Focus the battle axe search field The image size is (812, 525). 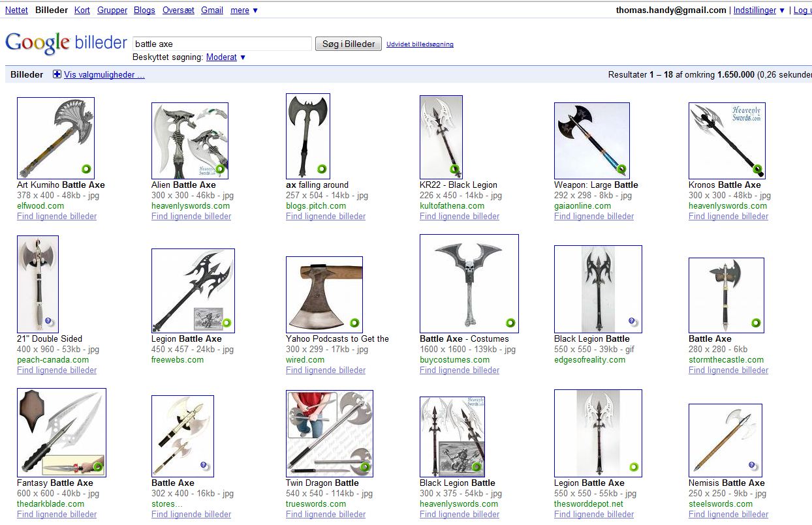pyautogui.click(x=222, y=44)
